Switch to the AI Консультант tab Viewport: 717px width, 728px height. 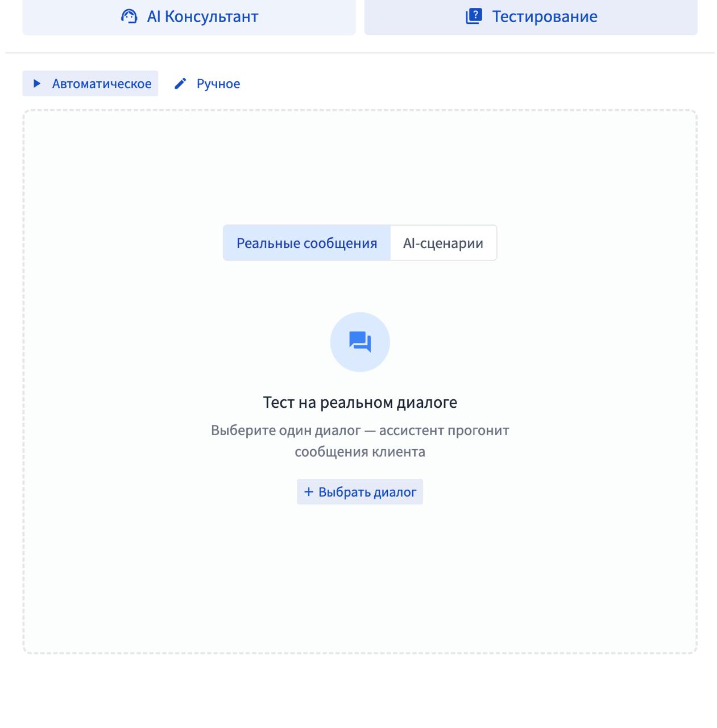pos(189,17)
